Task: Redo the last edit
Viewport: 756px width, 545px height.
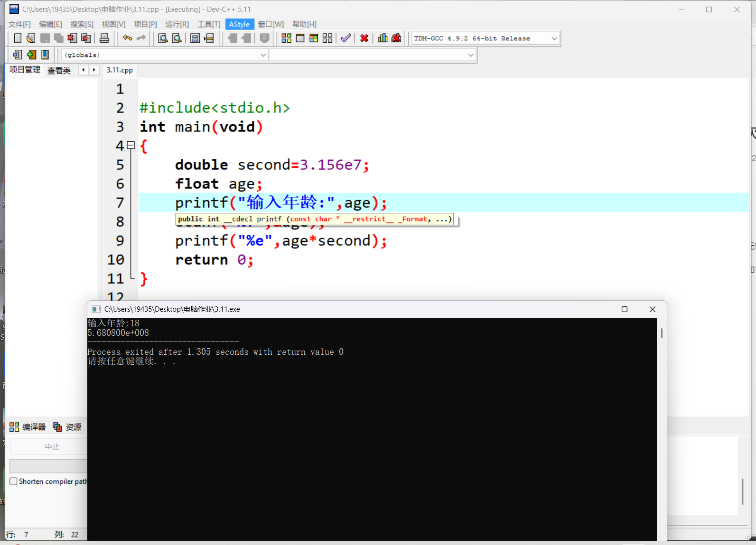Action: point(141,38)
